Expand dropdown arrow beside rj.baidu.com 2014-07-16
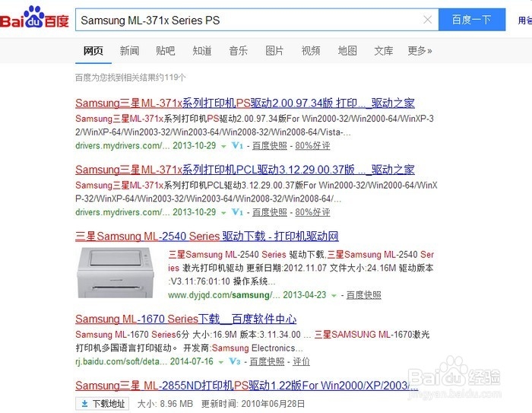The width and height of the screenshot is (532, 413). 221,362
